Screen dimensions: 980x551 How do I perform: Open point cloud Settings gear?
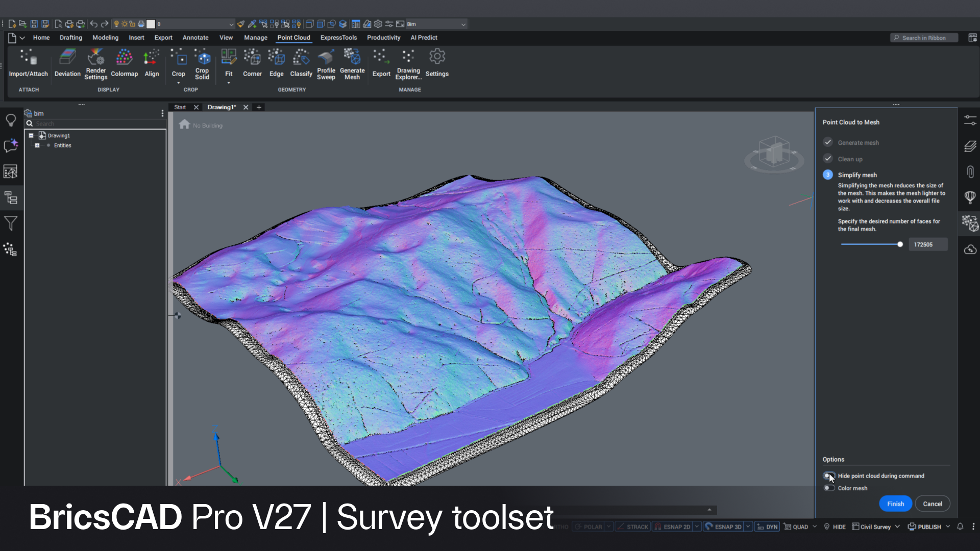point(437,63)
